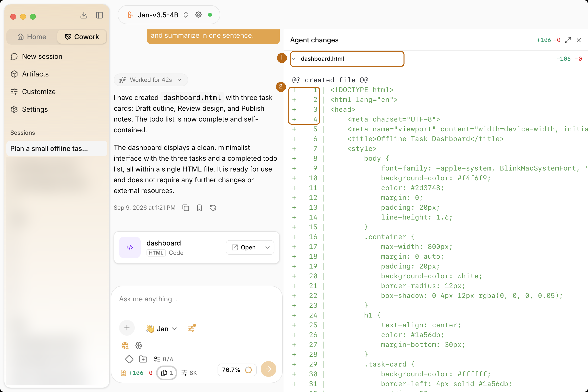
Task: Click the 76.7% context usage indicator
Action: (237, 370)
